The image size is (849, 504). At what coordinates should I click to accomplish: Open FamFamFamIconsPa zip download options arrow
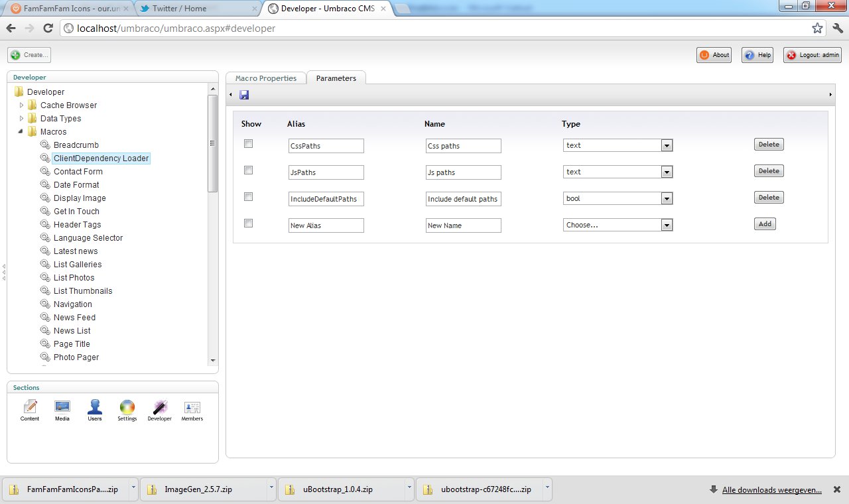pyautogui.click(x=133, y=487)
